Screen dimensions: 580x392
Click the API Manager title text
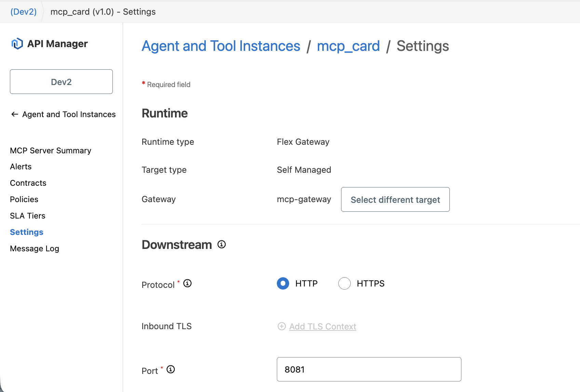point(57,44)
